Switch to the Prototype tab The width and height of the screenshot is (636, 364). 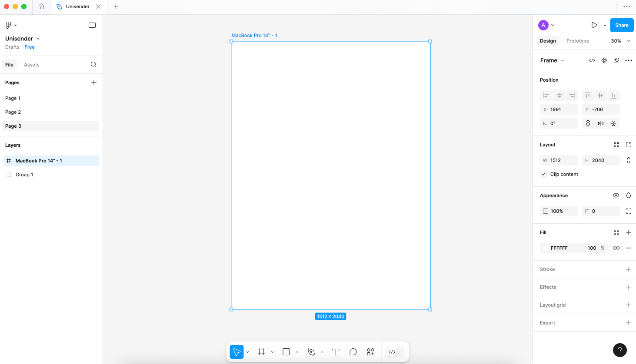pos(578,41)
